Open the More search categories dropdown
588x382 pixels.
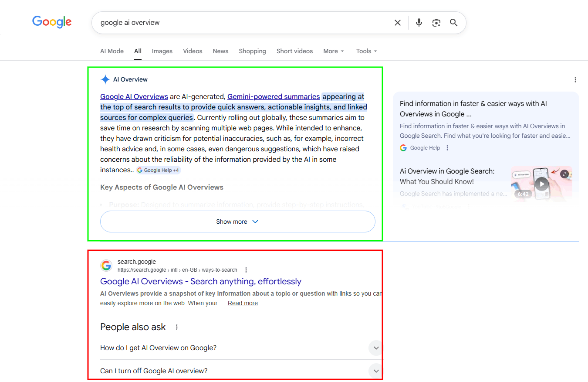333,51
